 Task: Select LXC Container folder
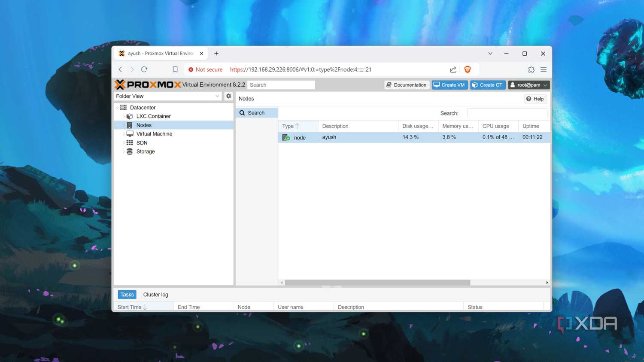pyautogui.click(x=153, y=116)
